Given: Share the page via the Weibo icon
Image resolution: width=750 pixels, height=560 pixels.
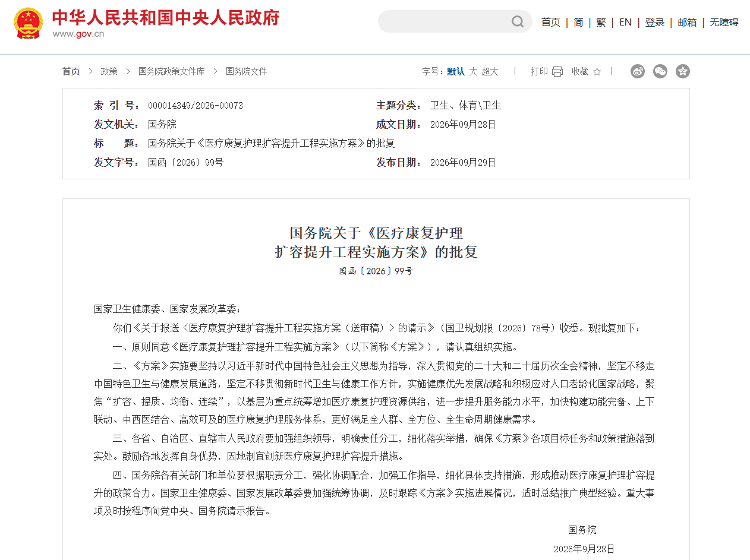Looking at the screenshot, I should click(x=638, y=71).
